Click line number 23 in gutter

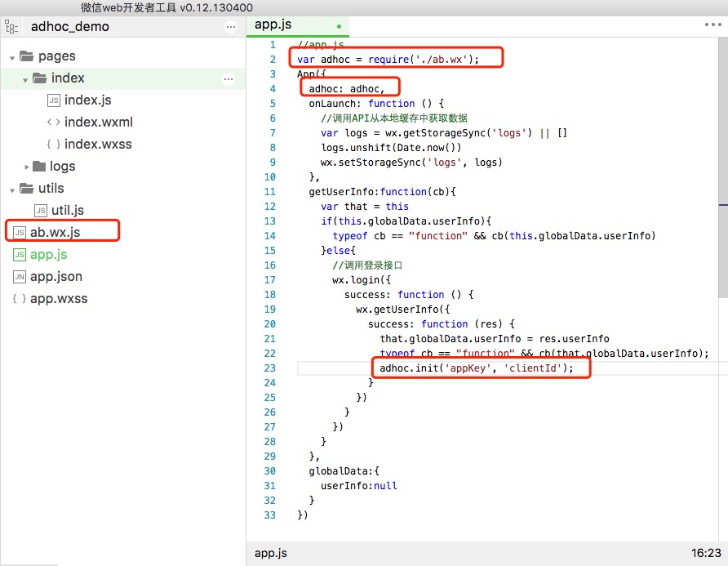[x=270, y=368]
